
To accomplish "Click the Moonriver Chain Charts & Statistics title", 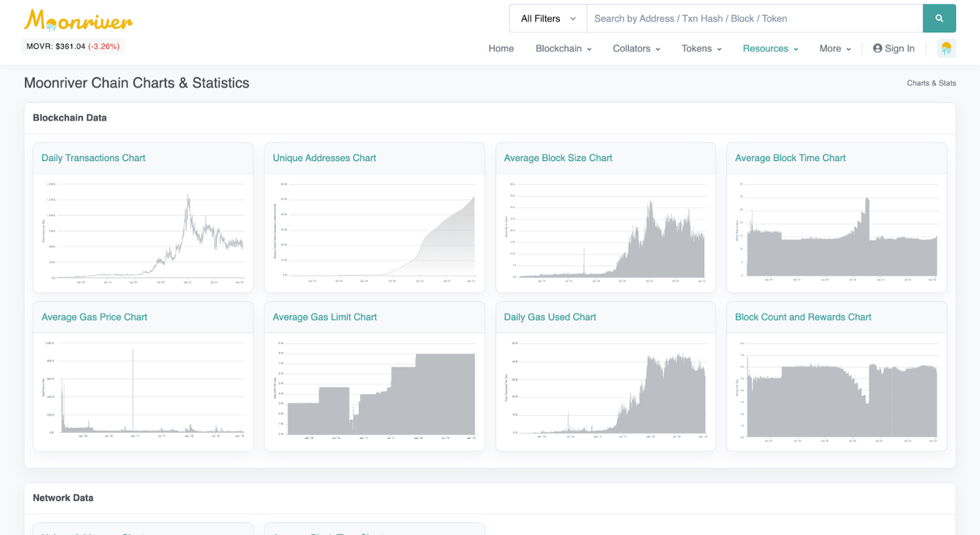I will (x=136, y=83).
